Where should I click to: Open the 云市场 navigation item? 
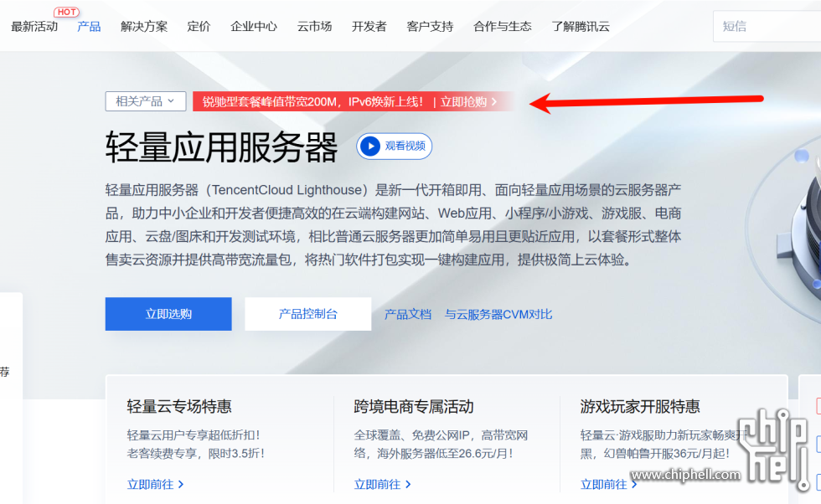click(x=315, y=27)
